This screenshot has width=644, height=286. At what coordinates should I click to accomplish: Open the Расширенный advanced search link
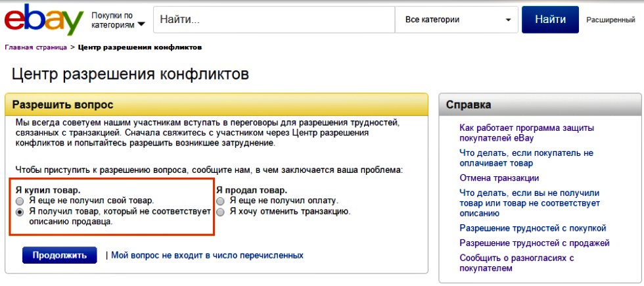pyautogui.click(x=610, y=20)
